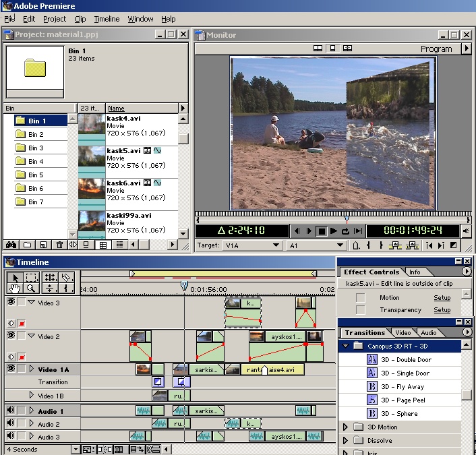Viewport: 476px width, 455px height.
Task: Open the Target V1A video dropdown
Action: tap(251, 245)
